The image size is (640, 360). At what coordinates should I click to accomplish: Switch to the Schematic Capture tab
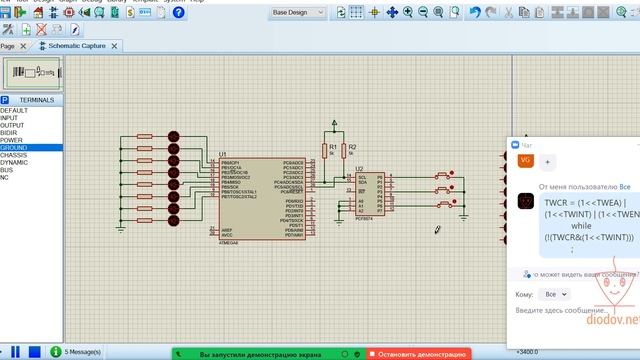(77, 46)
